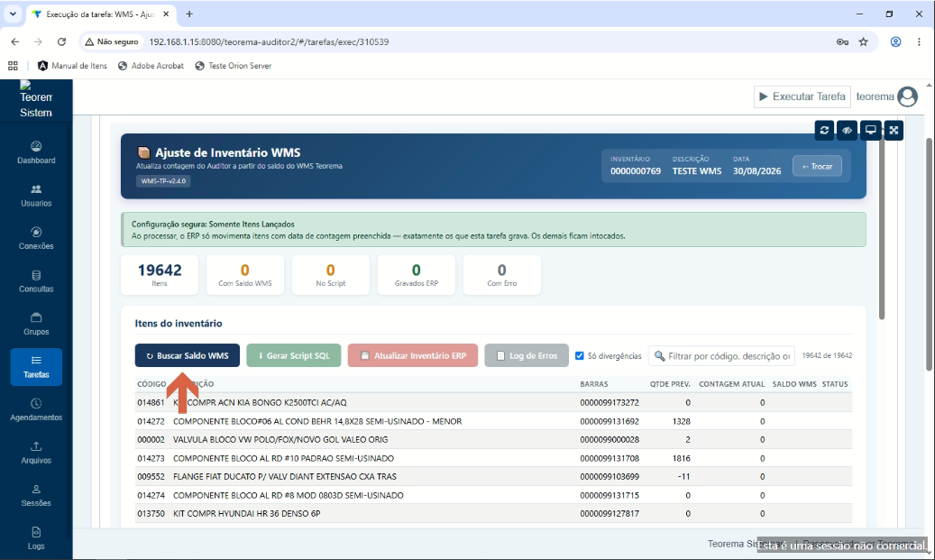Open Manual de Itens bookmark
This screenshot has height=560, width=935.
[x=72, y=66]
